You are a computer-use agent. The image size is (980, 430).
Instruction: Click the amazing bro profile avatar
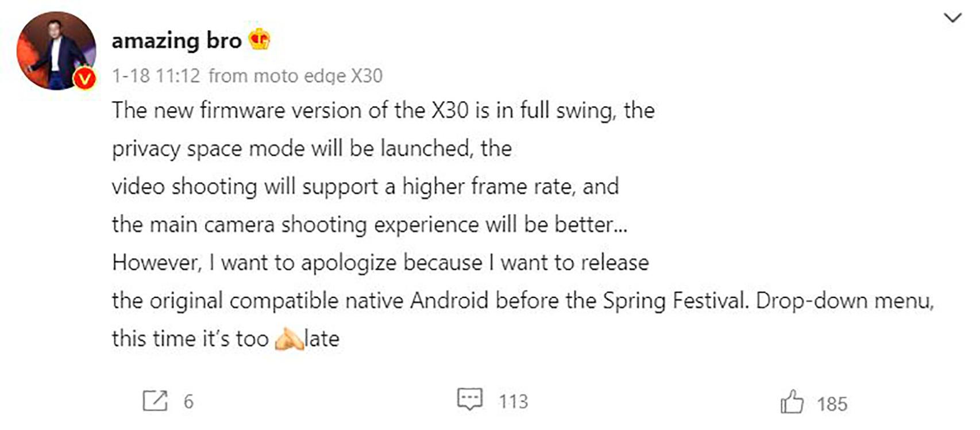(x=56, y=50)
